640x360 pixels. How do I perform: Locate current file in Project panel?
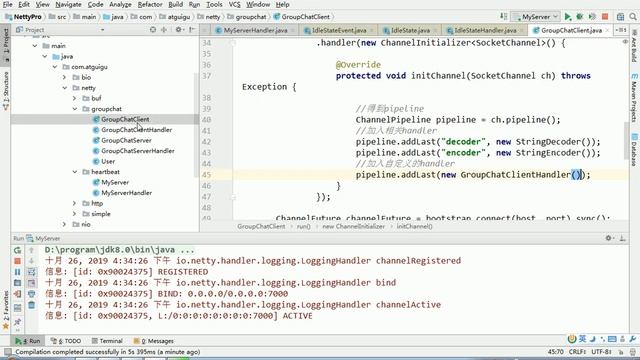point(153,30)
